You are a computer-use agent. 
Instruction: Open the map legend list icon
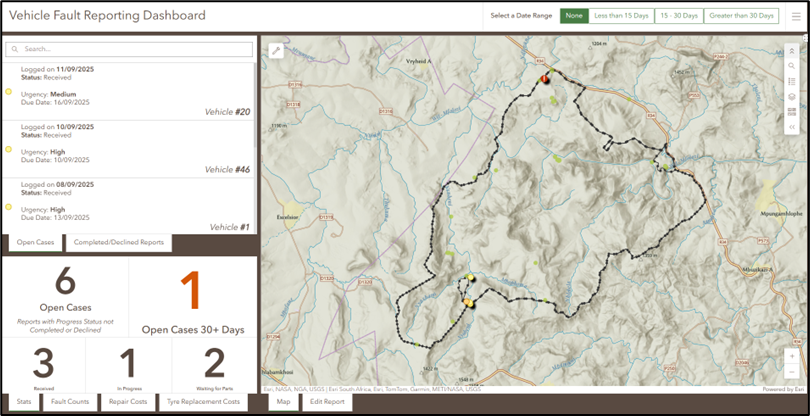point(791,81)
